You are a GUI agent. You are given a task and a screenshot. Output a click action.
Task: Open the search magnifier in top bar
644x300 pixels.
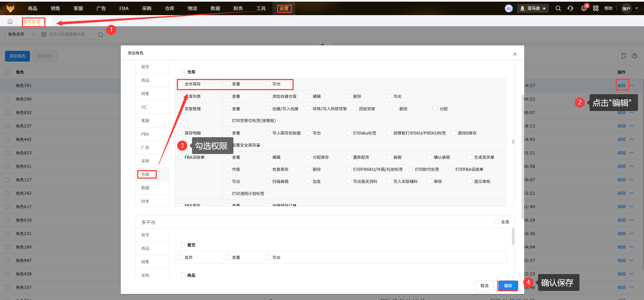[558, 8]
